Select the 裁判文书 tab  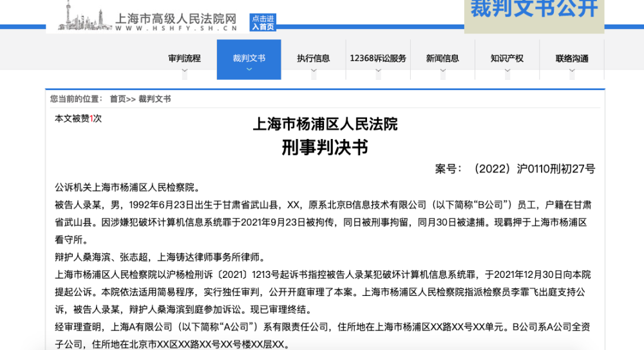pyautogui.click(x=249, y=59)
